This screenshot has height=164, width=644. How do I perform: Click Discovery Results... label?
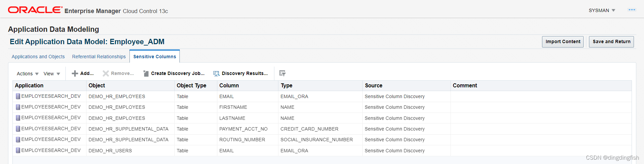click(x=245, y=73)
